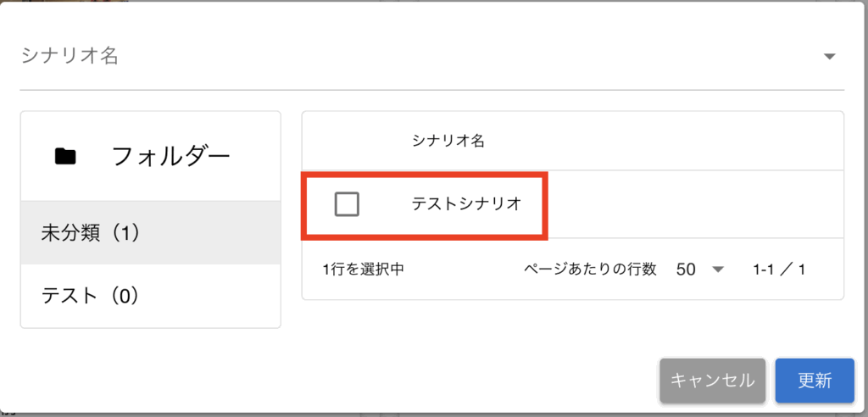Click the folder icon beside フォルダー

[65, 157]
